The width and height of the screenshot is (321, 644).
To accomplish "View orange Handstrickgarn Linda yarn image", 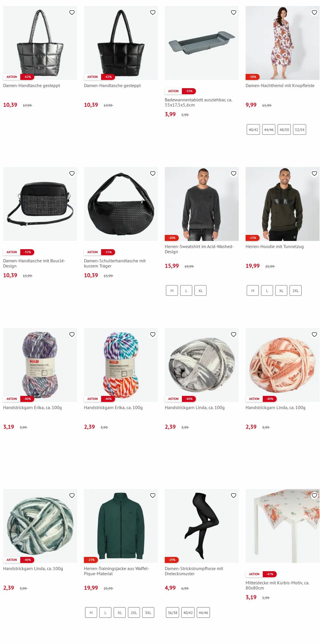I will click(282, 365).
